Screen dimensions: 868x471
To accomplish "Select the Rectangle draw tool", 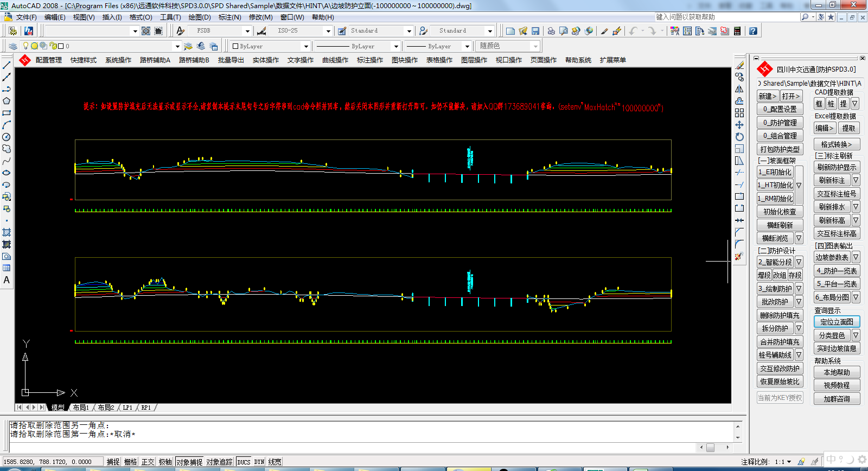I will (x=7, y=113).
